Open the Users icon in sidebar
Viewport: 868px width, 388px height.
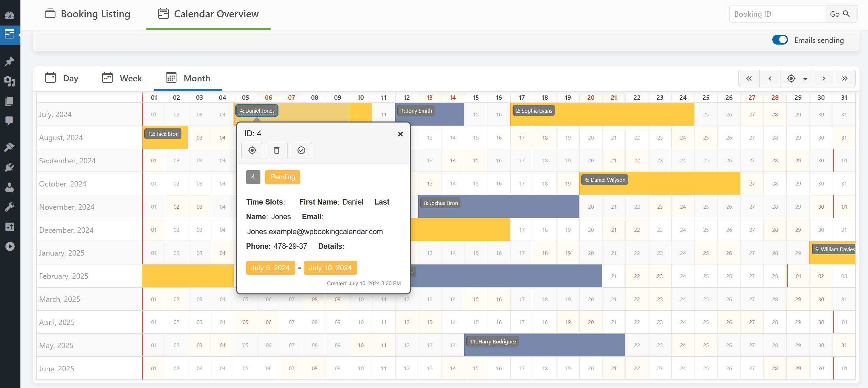coord(10,187)
